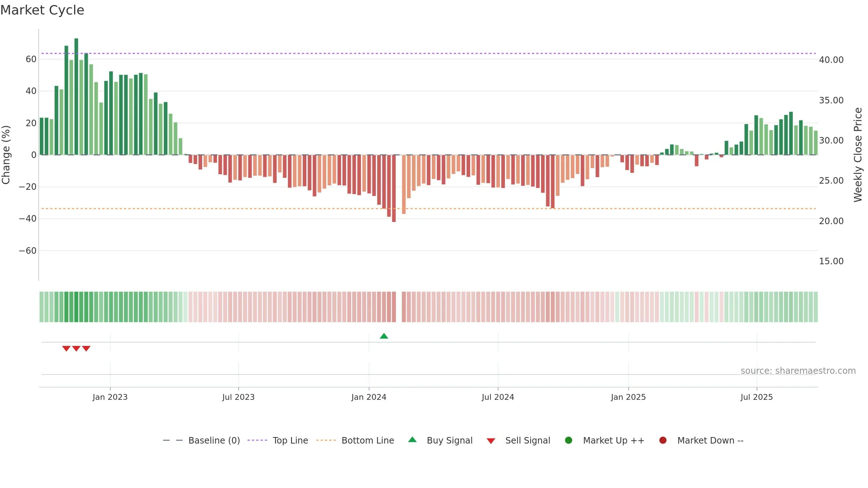The image size is (868, 488).
Task: Toggle the Sell Signal legend entry
Action: pyautogui.click(x=518, y=440)
